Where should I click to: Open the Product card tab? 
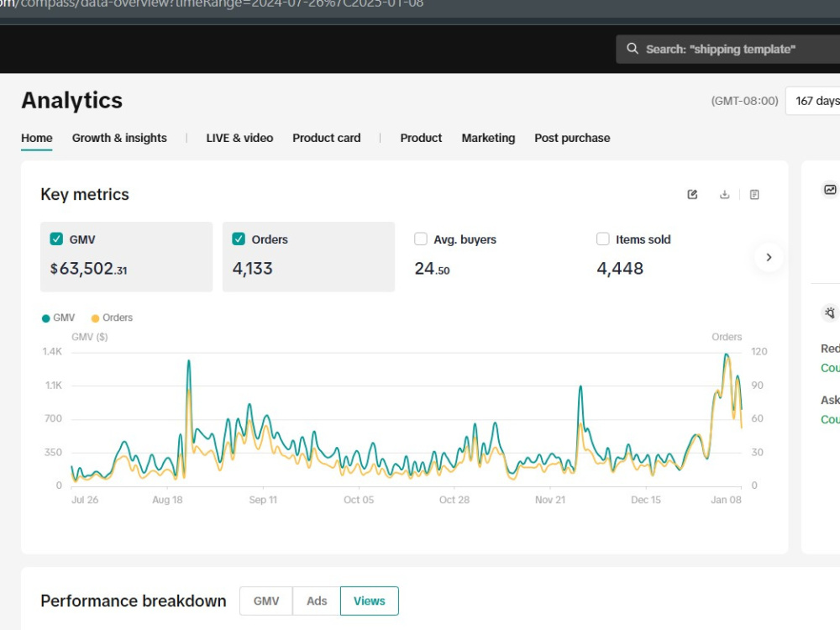pos(326,139)
